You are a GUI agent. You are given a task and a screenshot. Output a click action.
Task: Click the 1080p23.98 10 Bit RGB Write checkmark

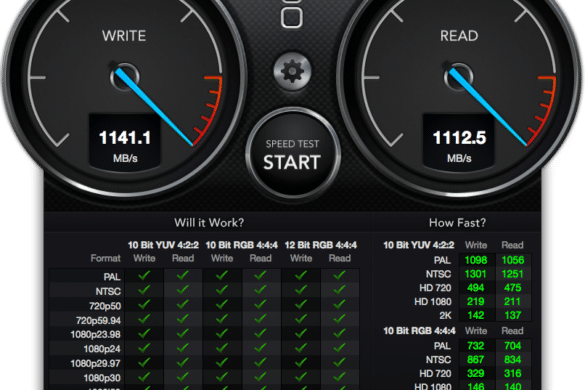(x=222, y=333)
